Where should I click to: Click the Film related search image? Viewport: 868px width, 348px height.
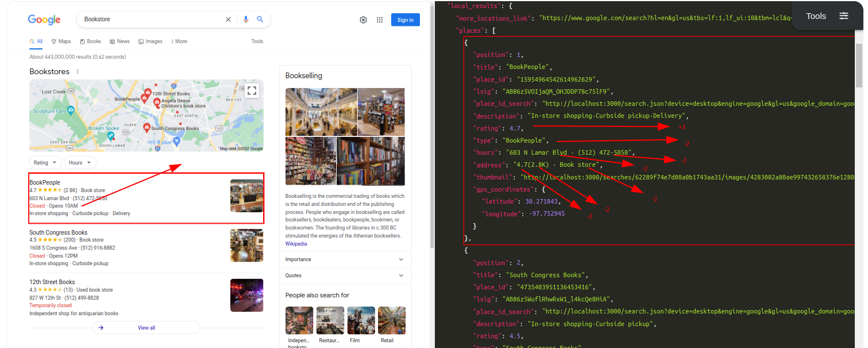point(361,320)
